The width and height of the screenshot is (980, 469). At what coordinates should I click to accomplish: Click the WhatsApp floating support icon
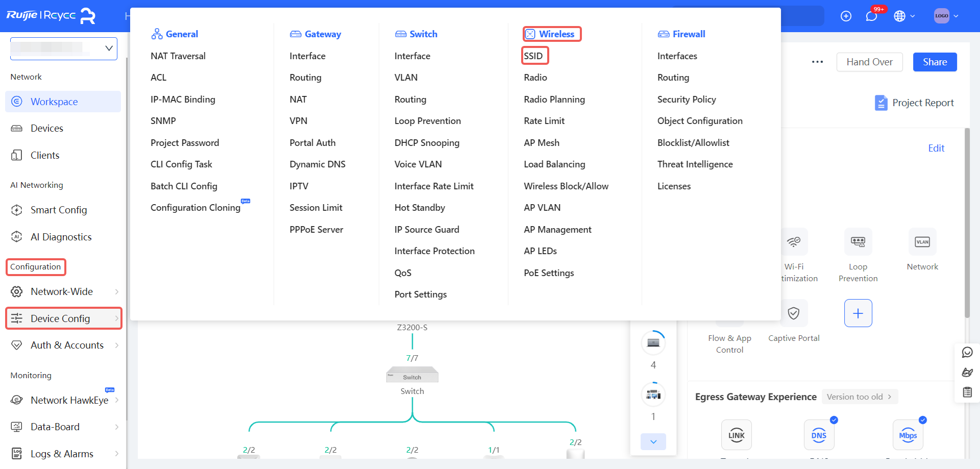pos(967,352)
